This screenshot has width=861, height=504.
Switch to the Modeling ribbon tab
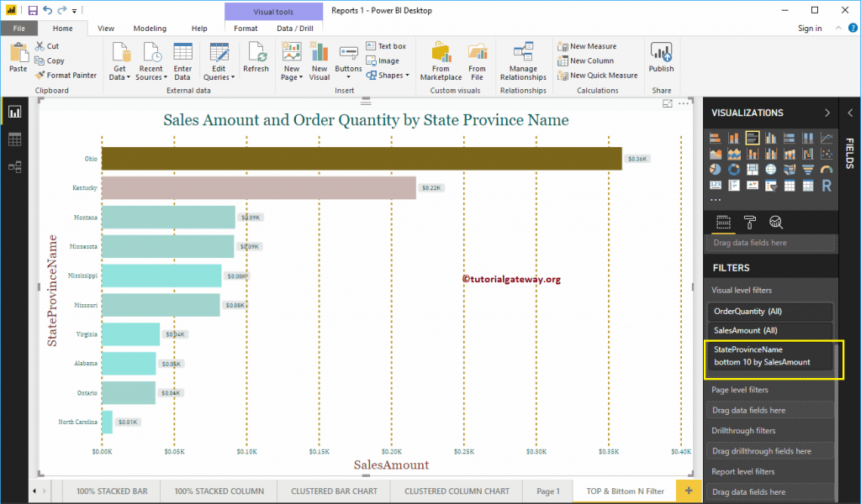150,27
